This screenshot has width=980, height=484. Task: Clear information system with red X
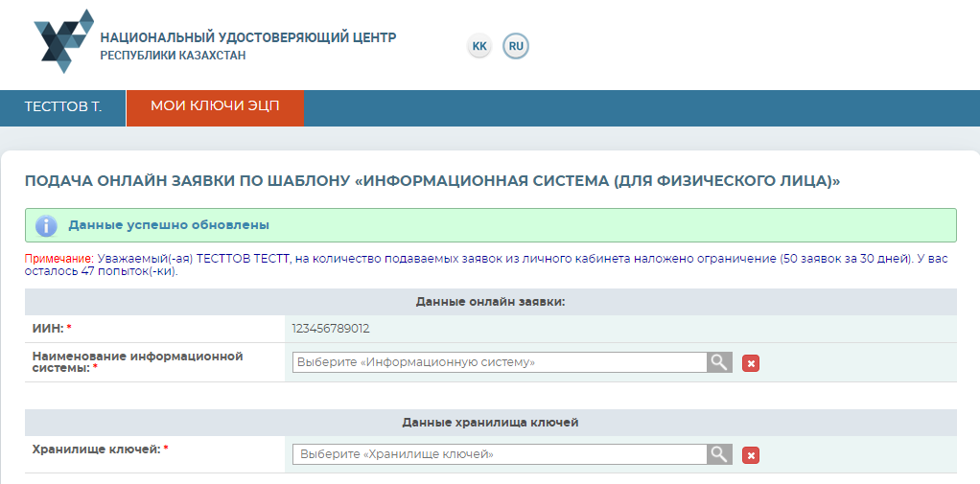pos(751,363)
